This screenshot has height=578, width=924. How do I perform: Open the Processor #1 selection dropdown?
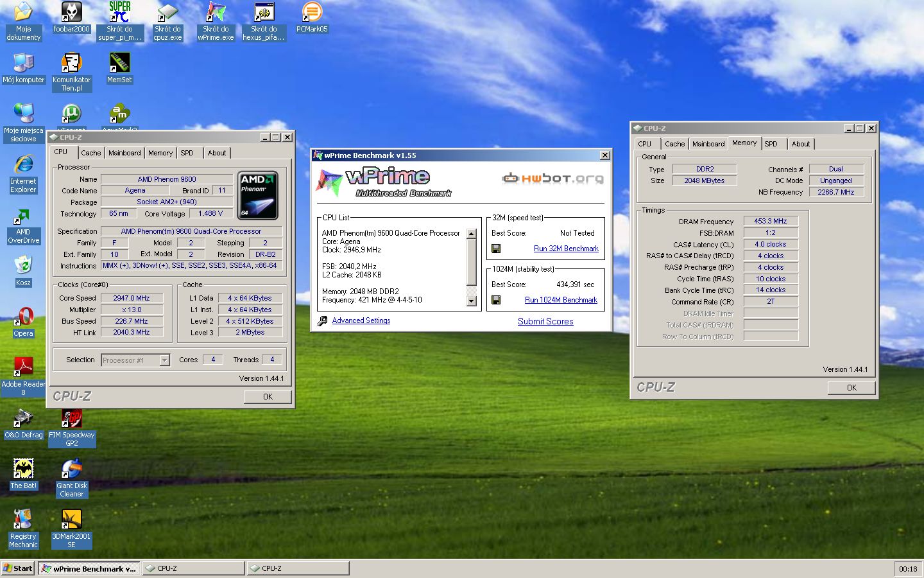click(x=164, y=360)
